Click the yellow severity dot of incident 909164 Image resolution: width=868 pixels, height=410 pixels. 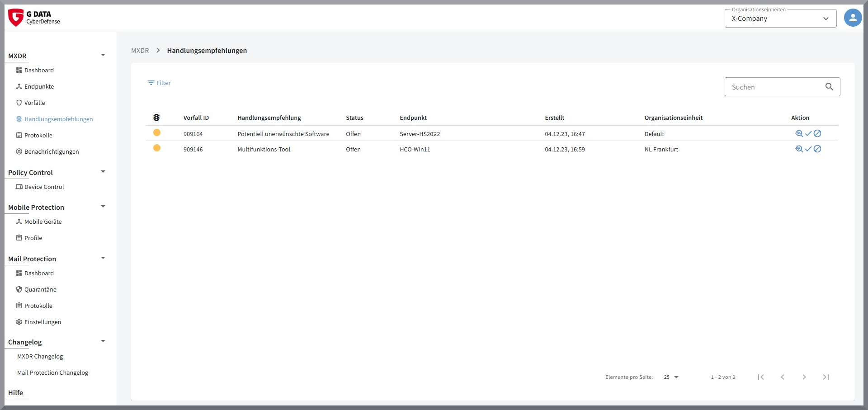(x=157, y=132)
